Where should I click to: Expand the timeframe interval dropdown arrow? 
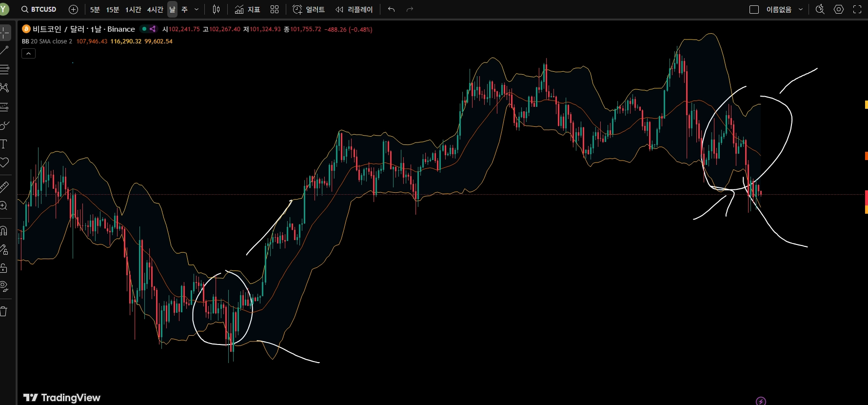coord(197,9)
